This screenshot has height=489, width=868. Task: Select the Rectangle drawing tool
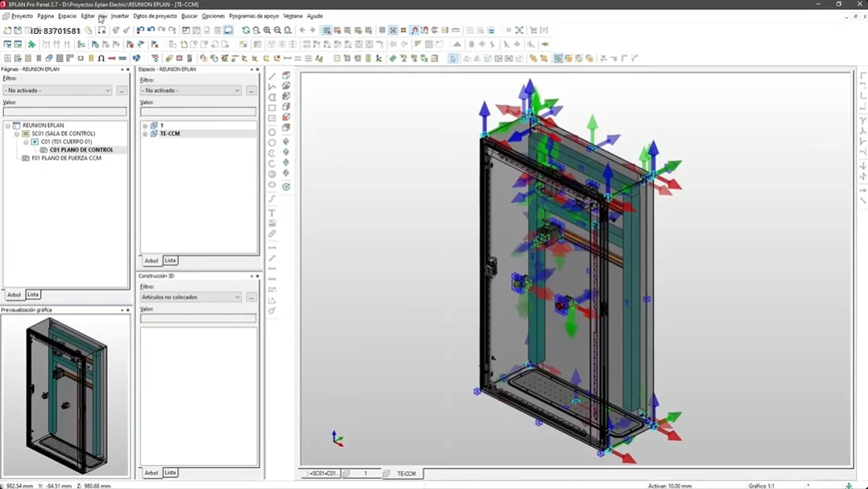272,108
